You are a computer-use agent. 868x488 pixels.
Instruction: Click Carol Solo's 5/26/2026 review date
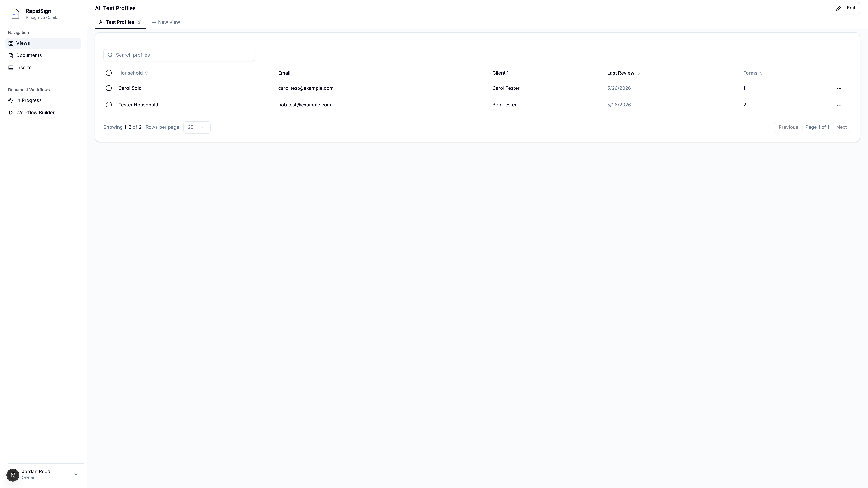(619, 88)
